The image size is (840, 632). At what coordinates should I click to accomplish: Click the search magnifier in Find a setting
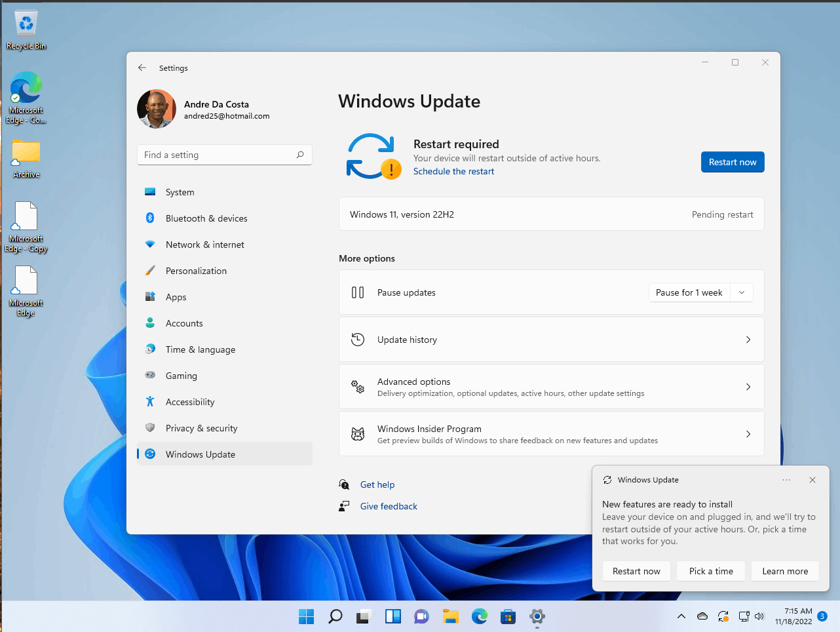click(x=300, y=155)
